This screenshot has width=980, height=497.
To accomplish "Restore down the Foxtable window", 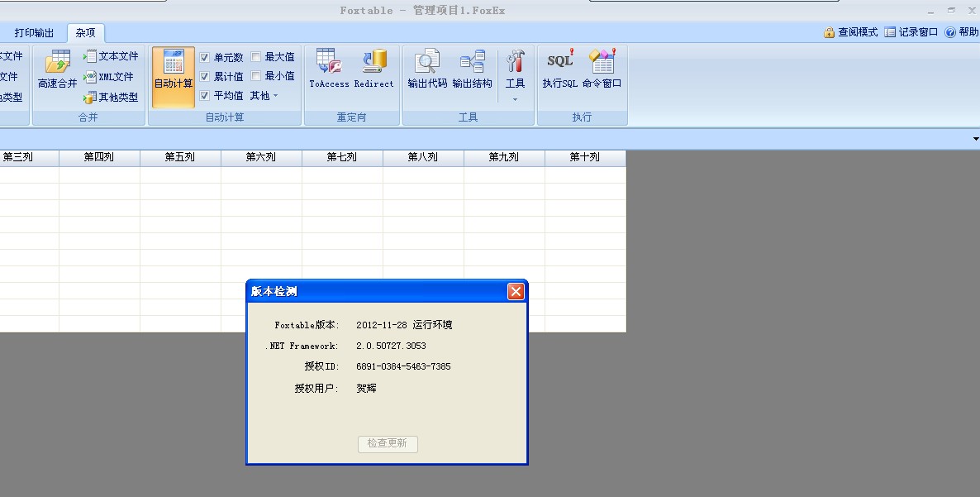I will click(951, 11).
